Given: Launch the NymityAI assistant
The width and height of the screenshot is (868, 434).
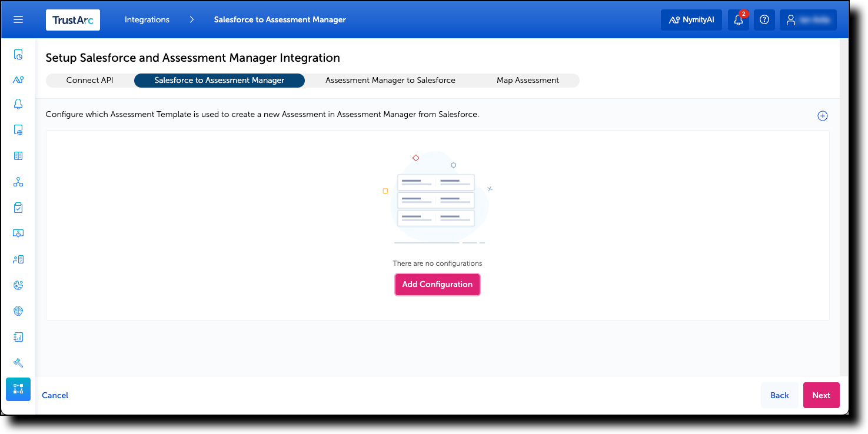Looking at the screenshot, I should click(x=691, y=19).
